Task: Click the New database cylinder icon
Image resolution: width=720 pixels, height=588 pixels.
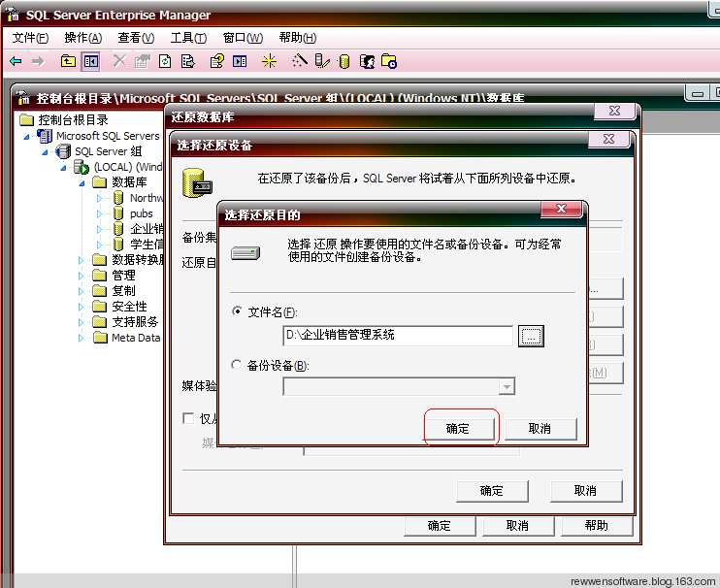Action: point(344,61)
